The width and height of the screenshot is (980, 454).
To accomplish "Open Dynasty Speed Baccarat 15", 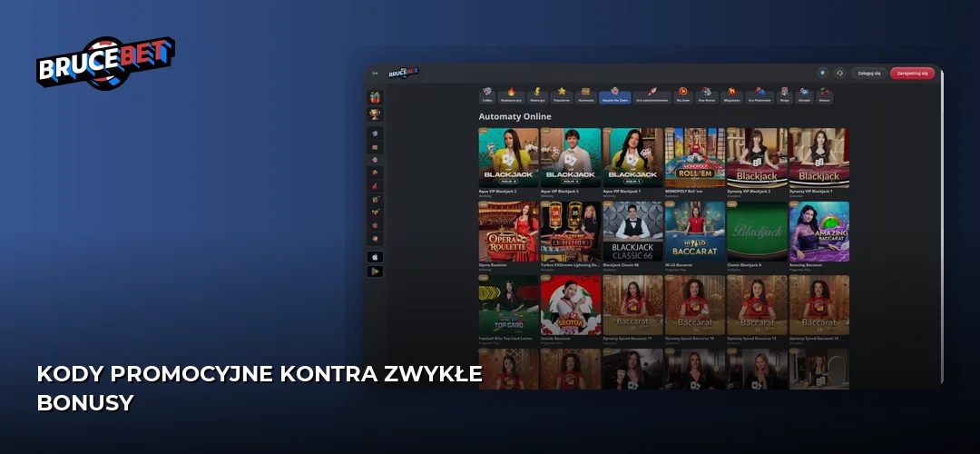I will [x=757, y=305].
